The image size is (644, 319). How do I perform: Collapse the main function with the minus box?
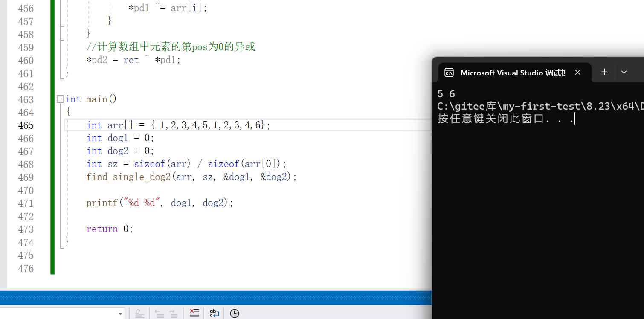(x=60, y=99)
